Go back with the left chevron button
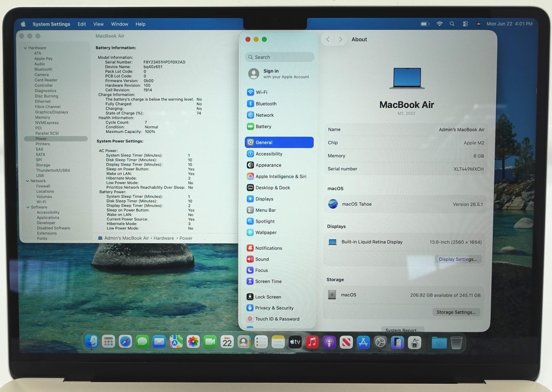The height and width of the screenshot is (392, 552). (328, 39)
